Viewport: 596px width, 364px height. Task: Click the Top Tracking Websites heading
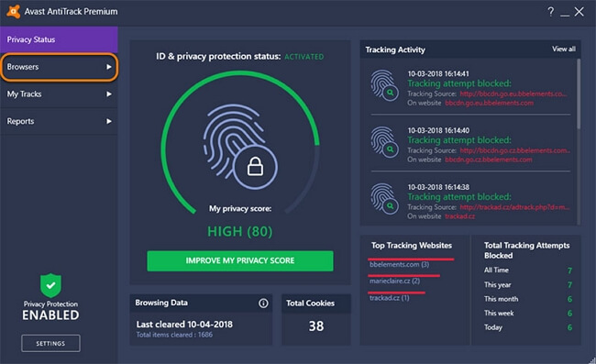click(x=412, y=246)
